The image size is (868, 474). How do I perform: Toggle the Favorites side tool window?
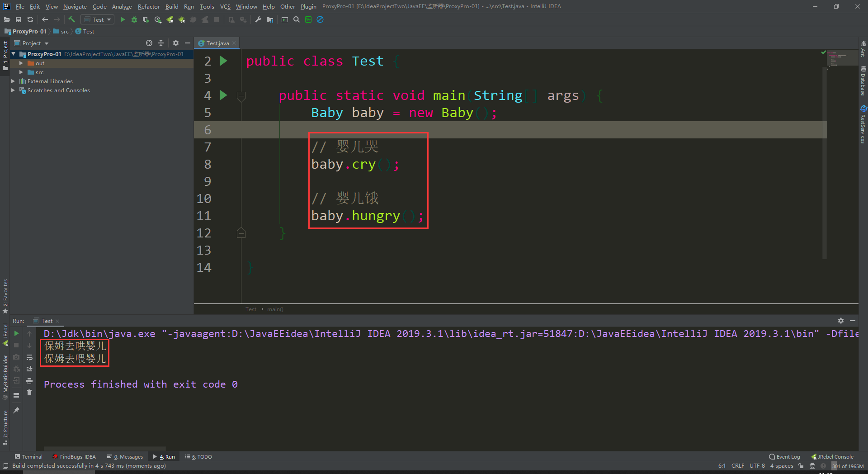click(5, 296)
